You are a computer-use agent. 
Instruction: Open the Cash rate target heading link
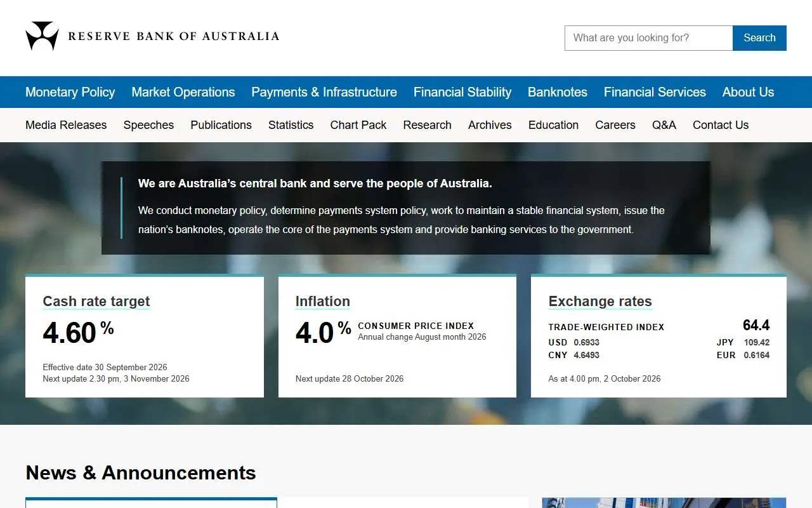click(96, 302)
